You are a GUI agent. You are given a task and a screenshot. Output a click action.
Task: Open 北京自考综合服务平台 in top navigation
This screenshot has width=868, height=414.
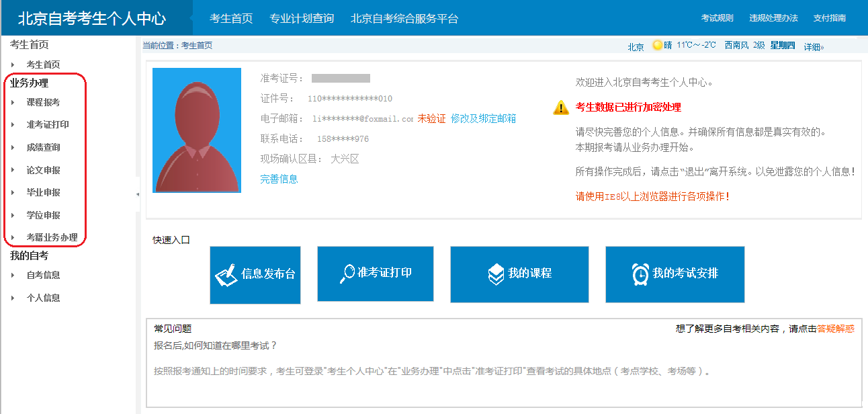(x=404, y=18)
